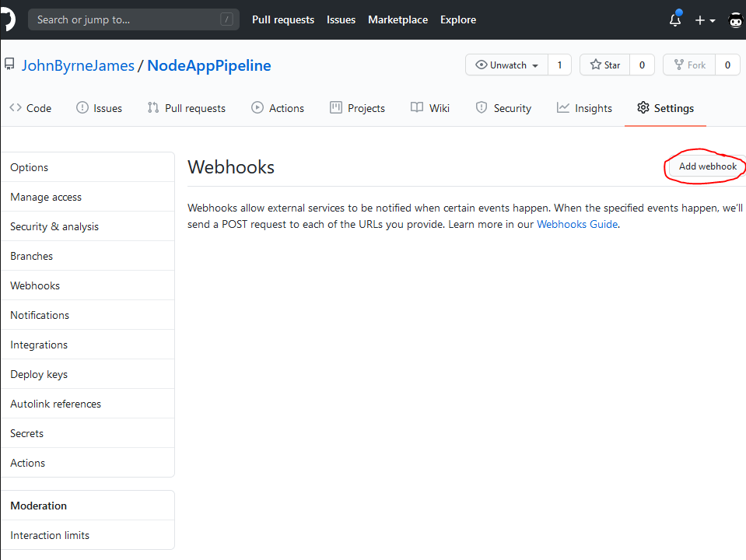Click the watchers count 1
Viewport: 746px width, 560px height.
tap(559, 65)
